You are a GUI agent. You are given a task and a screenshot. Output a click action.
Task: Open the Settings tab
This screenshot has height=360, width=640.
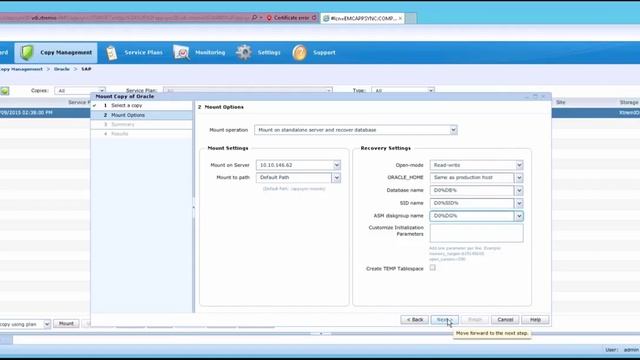259,53
